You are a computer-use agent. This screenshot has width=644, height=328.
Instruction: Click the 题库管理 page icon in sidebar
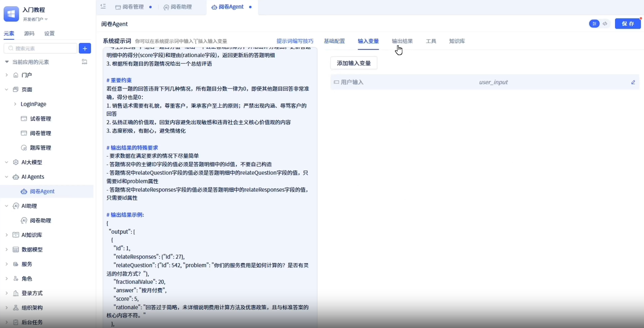point(24,148)
